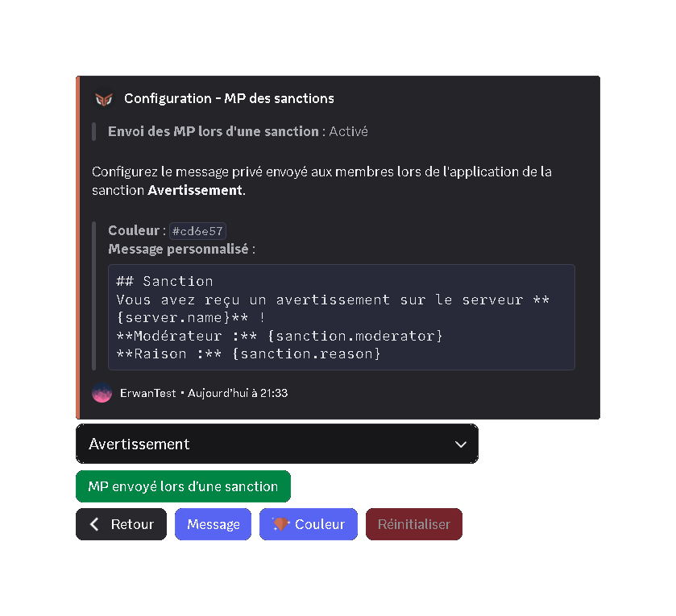Click the custom message code block

coord(342,317)
